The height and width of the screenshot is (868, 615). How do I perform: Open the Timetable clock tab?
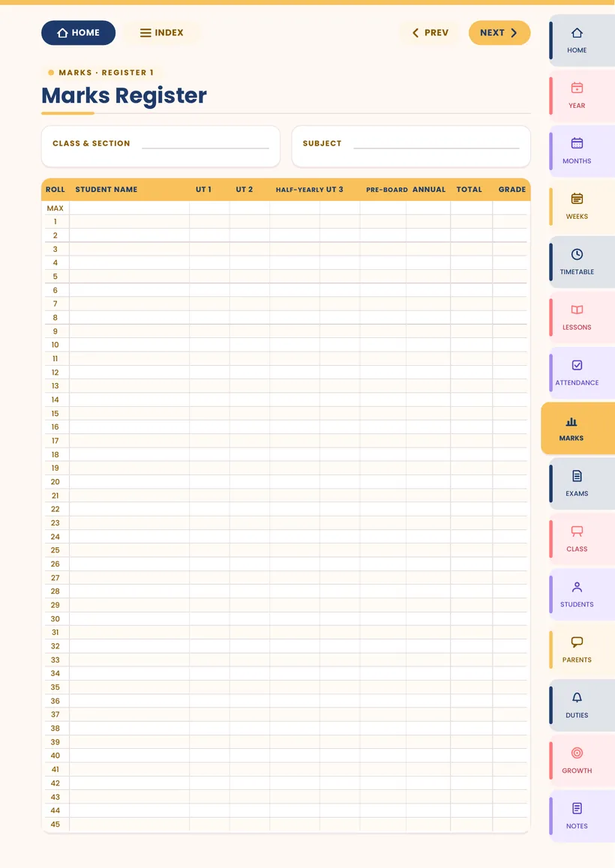pyautogui.click(x=582, y=262)
